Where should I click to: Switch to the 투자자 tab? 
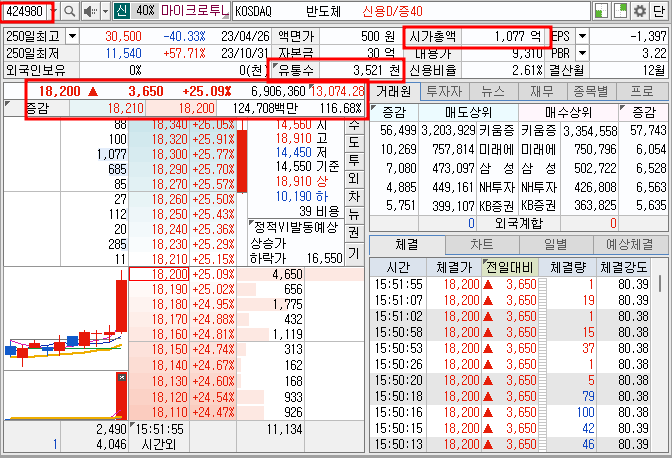click(x=444, y=91)
